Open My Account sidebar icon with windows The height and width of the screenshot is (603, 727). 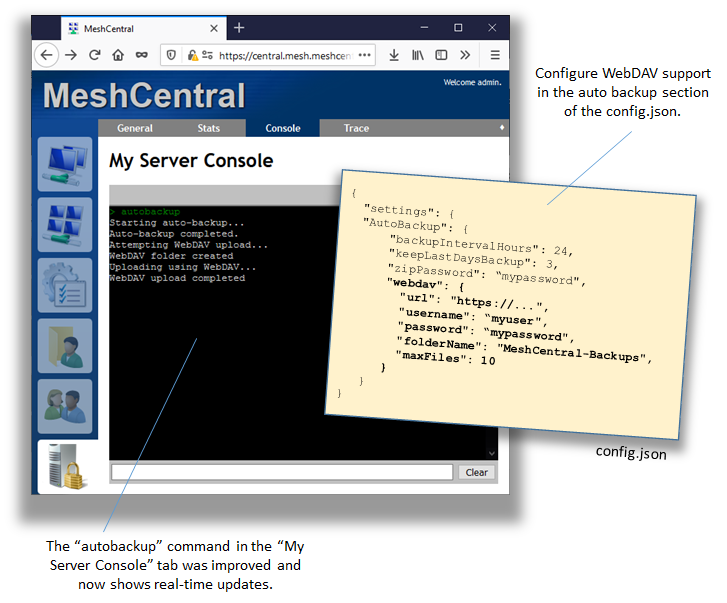pyautogui.click(x=65, y=225)
